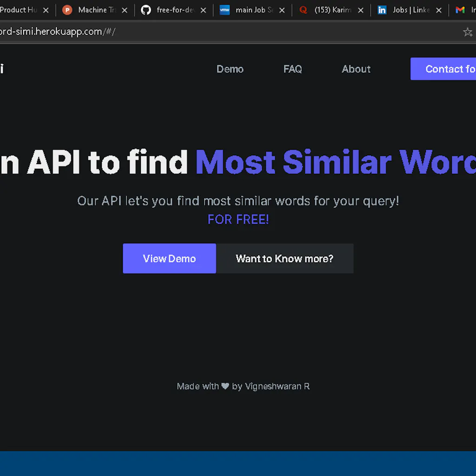476x476 pixels.
Task: Close the Product Hunt tab
Action: click(46, 10)
